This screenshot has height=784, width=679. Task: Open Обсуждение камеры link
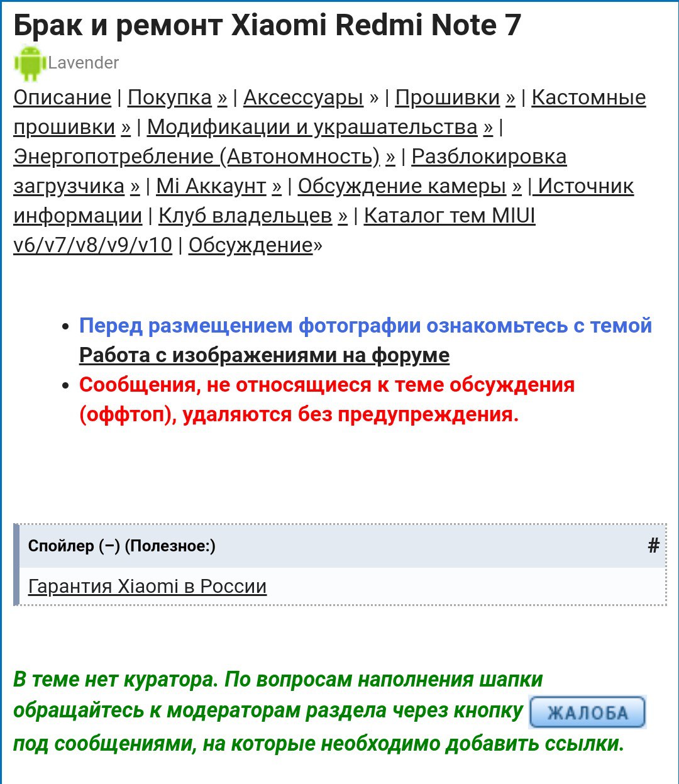(x=402, y=187)
